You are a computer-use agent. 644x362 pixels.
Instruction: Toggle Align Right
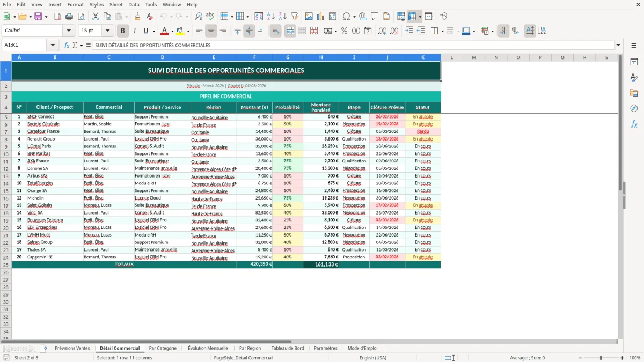pyautogui.click(x=223, y=31)
